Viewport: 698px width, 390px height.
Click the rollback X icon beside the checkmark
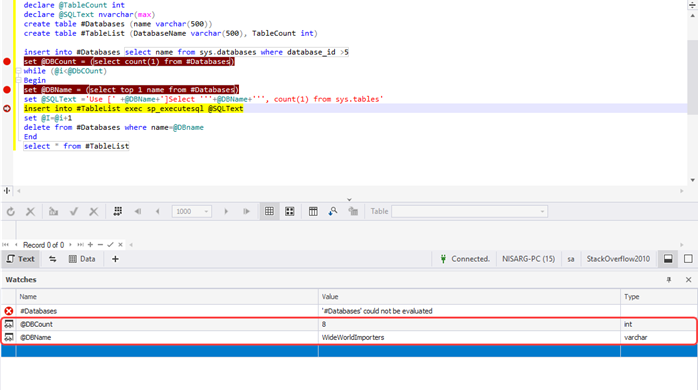click(93, 211)
